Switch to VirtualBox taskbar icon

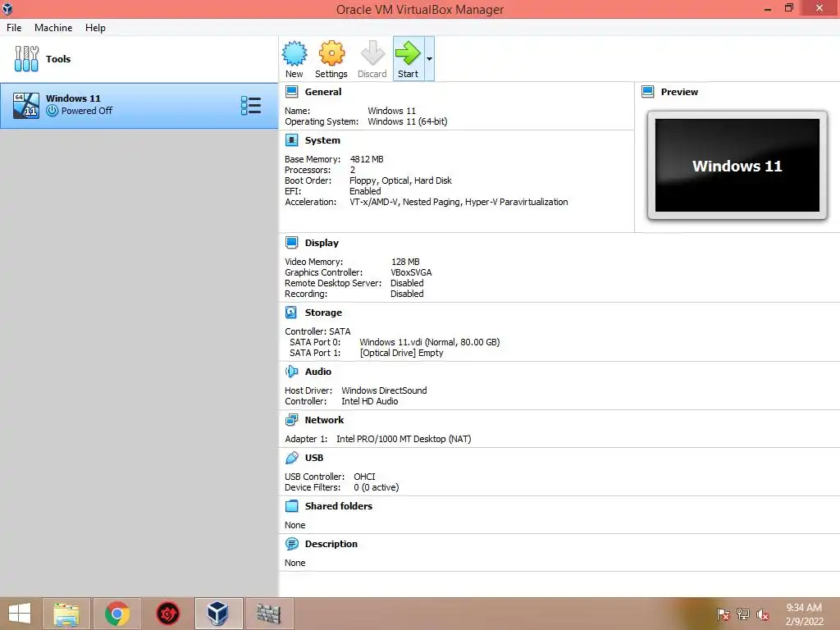coord(218,614)
